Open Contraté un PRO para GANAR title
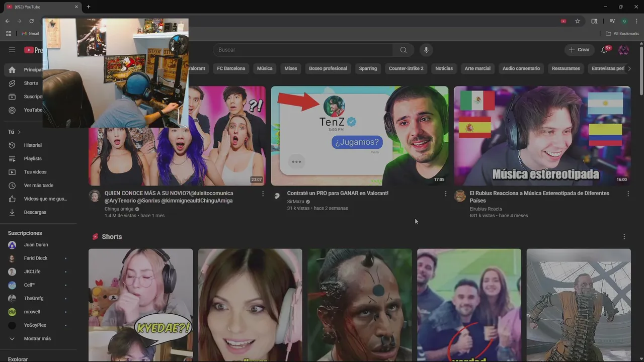Image resolution: width=644 pixels, height=362 pixels. point(338,193)
